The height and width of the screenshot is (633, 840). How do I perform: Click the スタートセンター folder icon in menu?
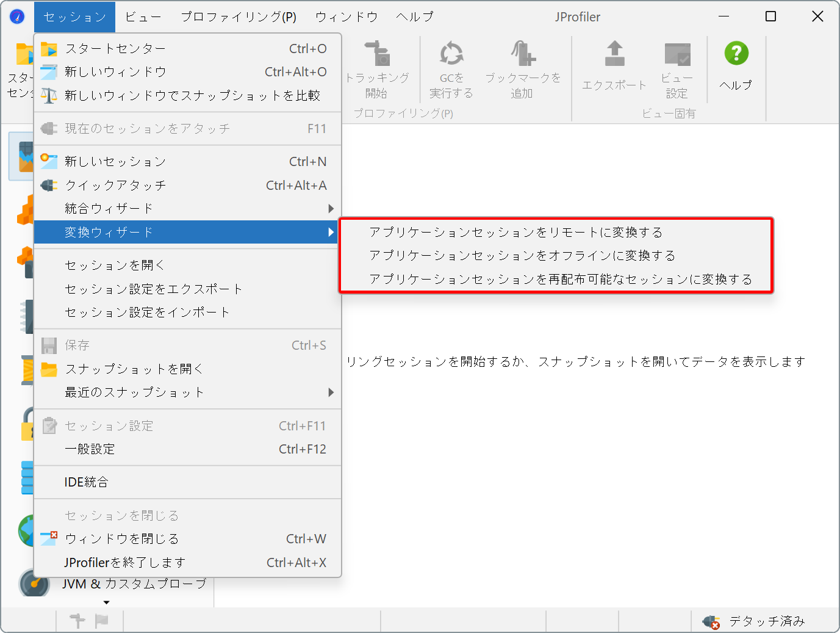(49, 49)
